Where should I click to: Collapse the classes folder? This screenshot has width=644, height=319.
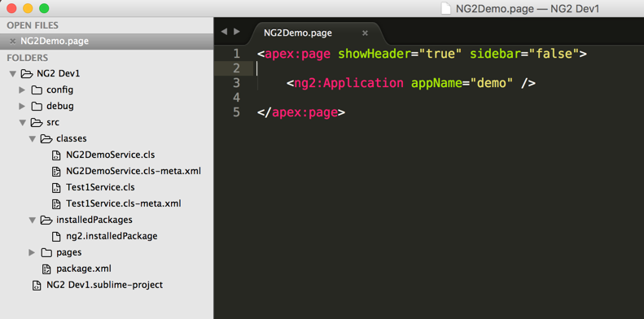click(32, 139)
